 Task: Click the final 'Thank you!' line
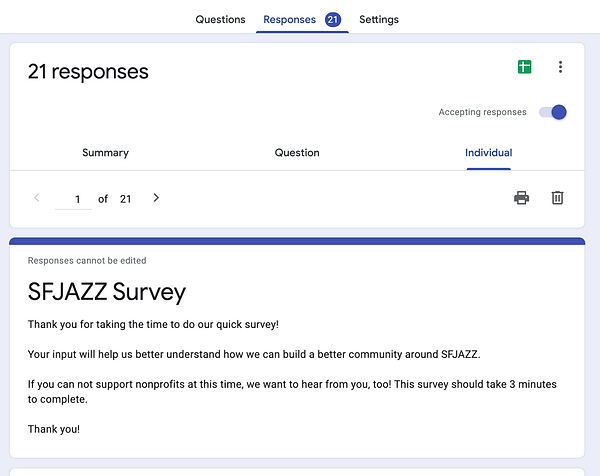(54, 429)
